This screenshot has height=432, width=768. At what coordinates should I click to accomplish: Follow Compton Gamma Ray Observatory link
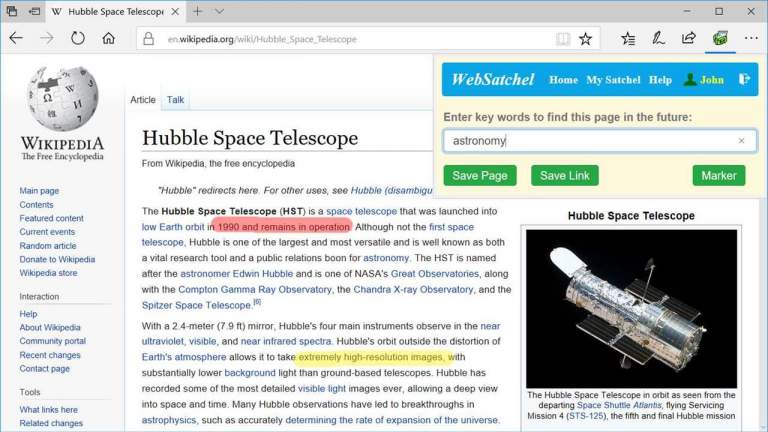(255, 289)
